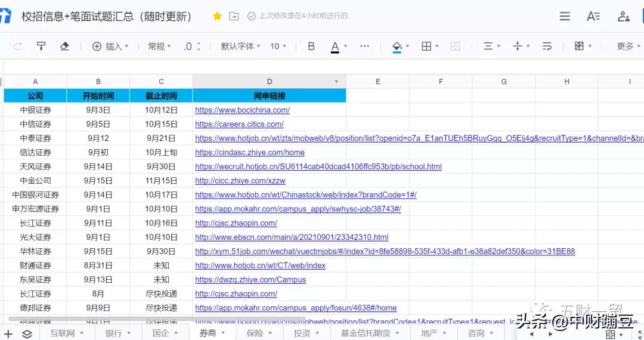Click the fill color bucket icon
Image resolution: width=644 pixels, height=340 pixels.
397,47
